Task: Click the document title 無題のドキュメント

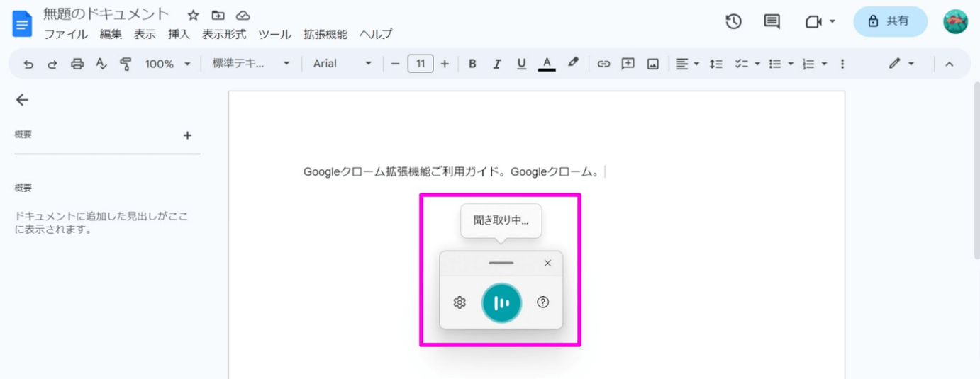Action: [106, 14]
